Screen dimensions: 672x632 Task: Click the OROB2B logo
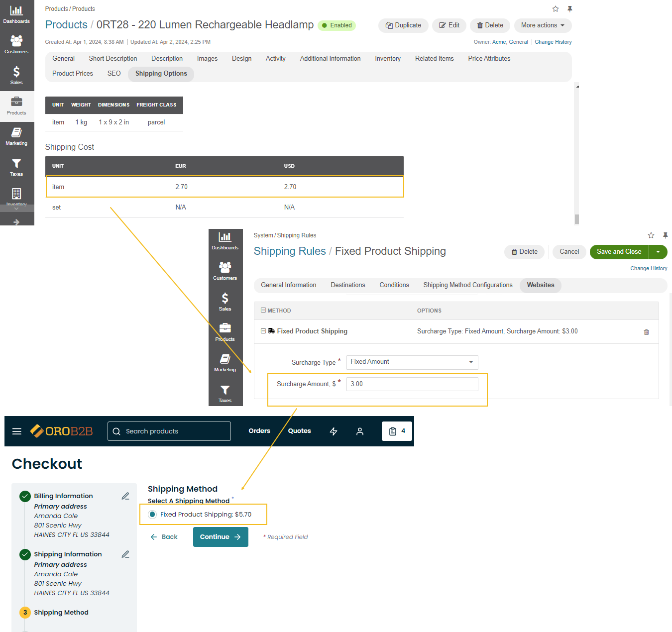(x=62, y=431)
